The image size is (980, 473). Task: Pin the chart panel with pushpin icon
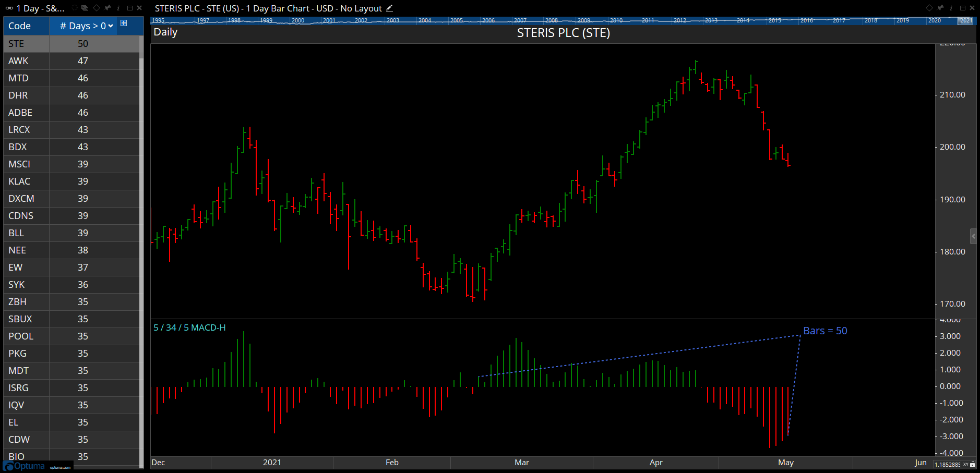click(940, 8)
